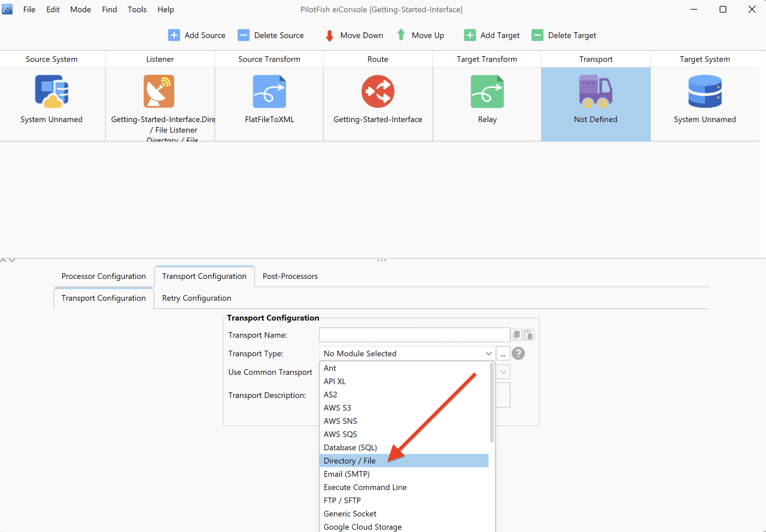Viewport: 766px width, 532px height.
Task: Click Add Source in the toolbar
Action: 197,35
